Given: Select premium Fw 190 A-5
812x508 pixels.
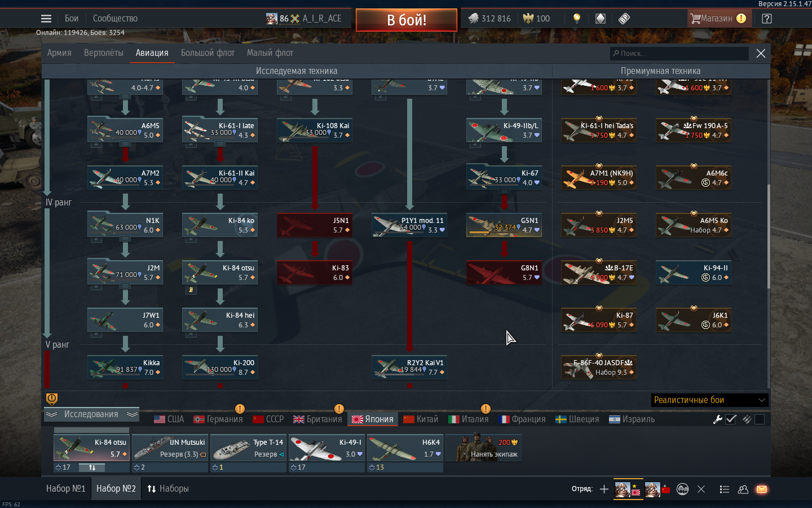Looking at the screenshot, I should coord(694,130).
